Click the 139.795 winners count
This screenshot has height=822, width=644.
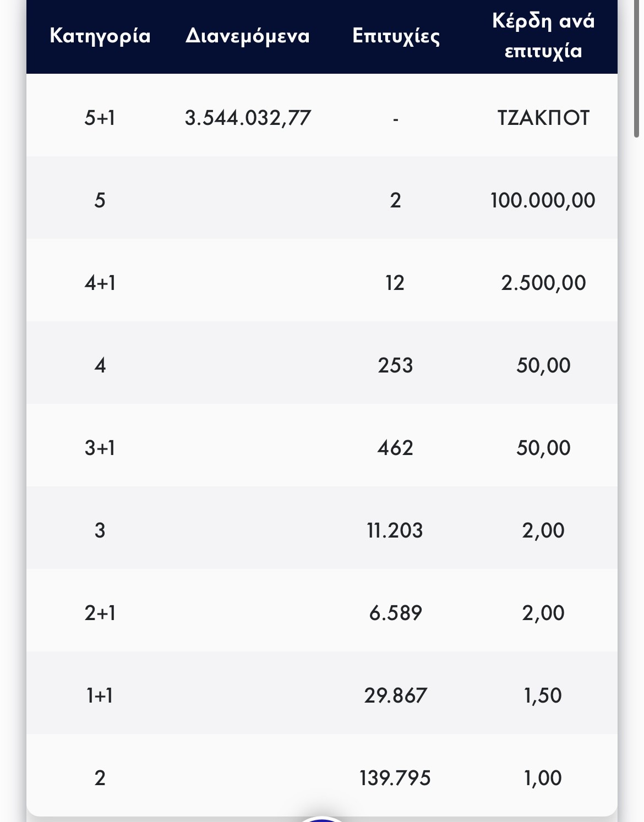pos(395,778)
